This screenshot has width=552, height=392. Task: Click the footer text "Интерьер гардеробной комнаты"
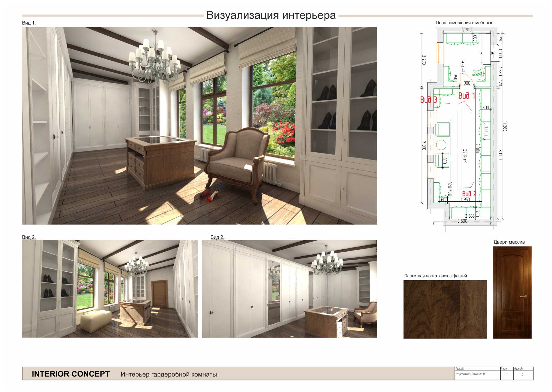169,375
